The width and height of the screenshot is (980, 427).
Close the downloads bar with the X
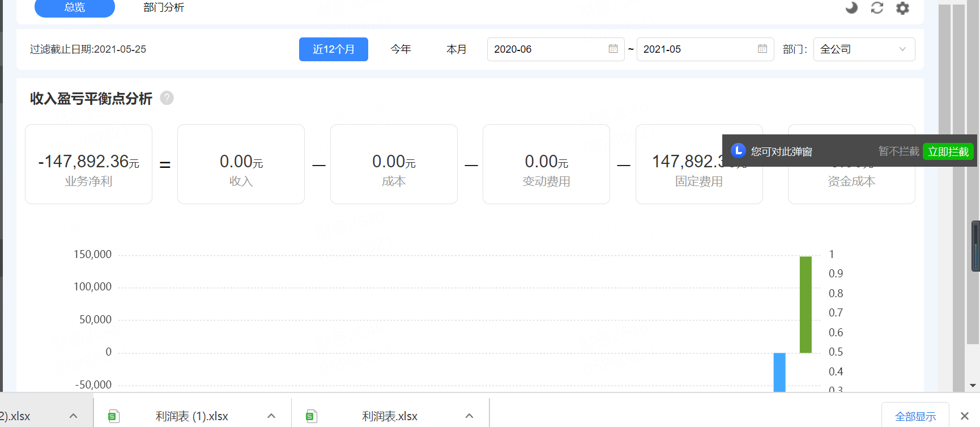[965, 416]
